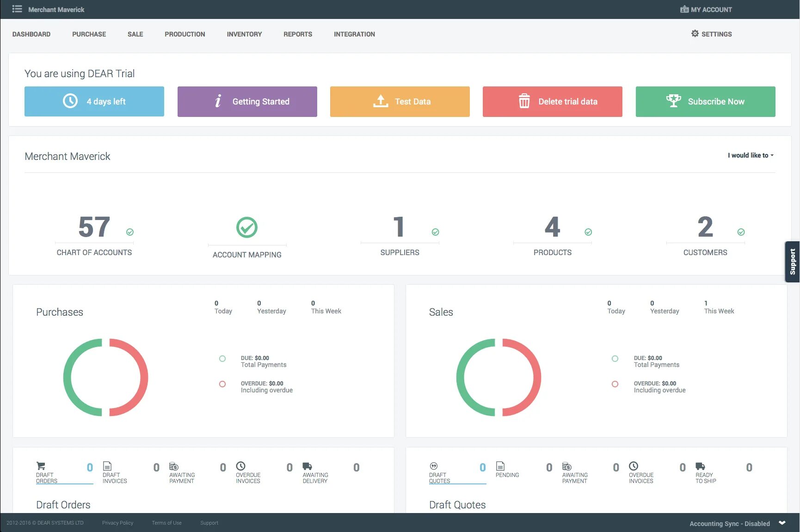
Task: Click the info icon on Getting Started
Action: tap(218, 101)
